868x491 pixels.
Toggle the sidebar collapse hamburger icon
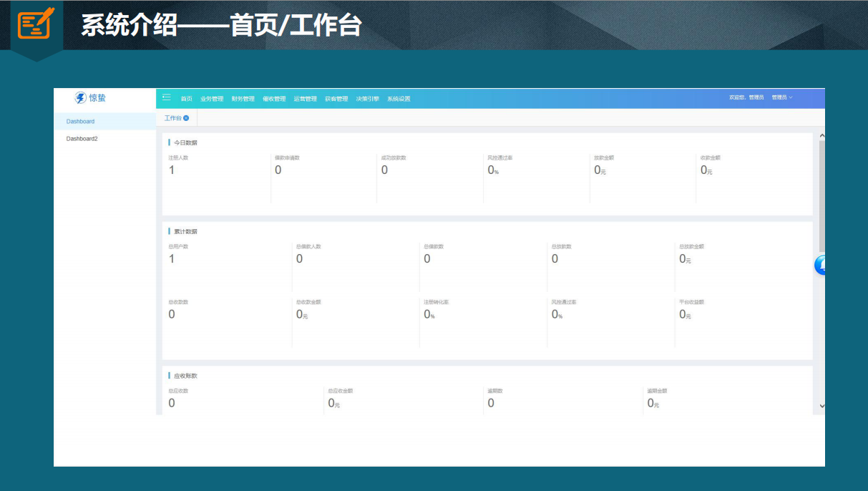coord(167,97)
